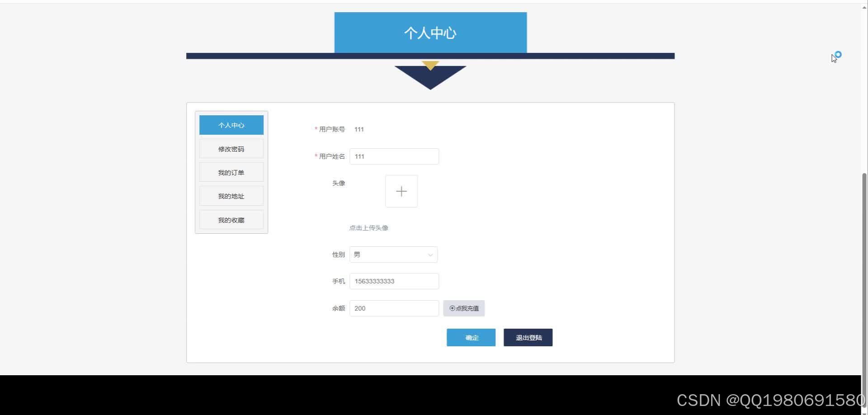Viewport: 868px width, 415px height.
Task: Click the 头像 label text
Action: click(x=339, y=183)
